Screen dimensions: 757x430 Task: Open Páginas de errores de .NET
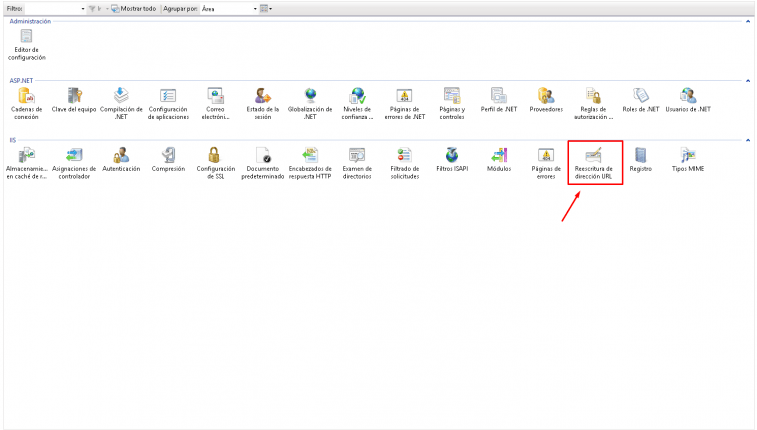405,104
